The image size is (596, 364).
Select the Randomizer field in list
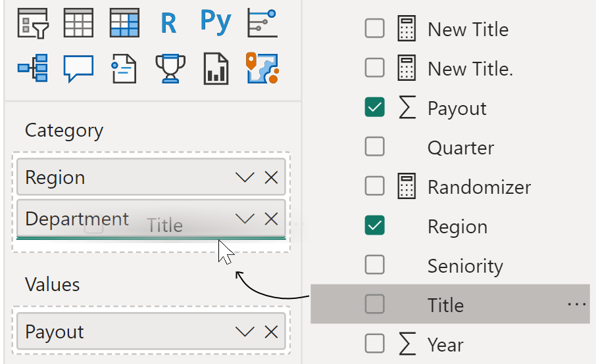[478, 187]
